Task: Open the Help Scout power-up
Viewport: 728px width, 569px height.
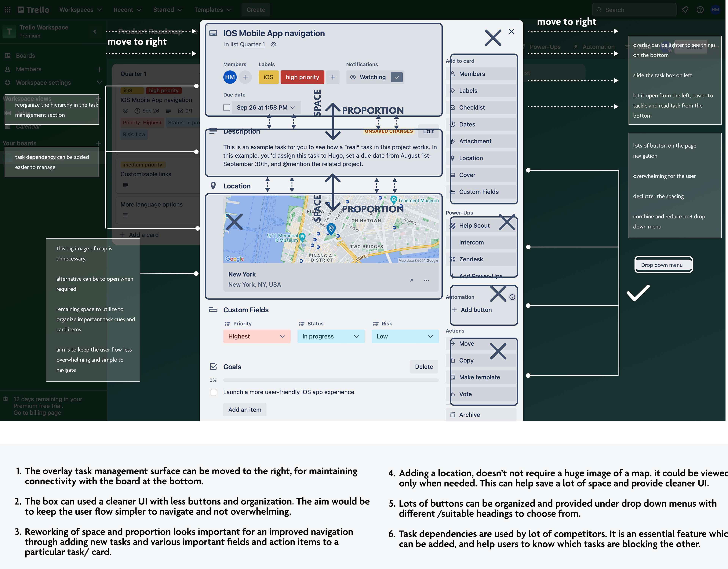Action: 481,226
